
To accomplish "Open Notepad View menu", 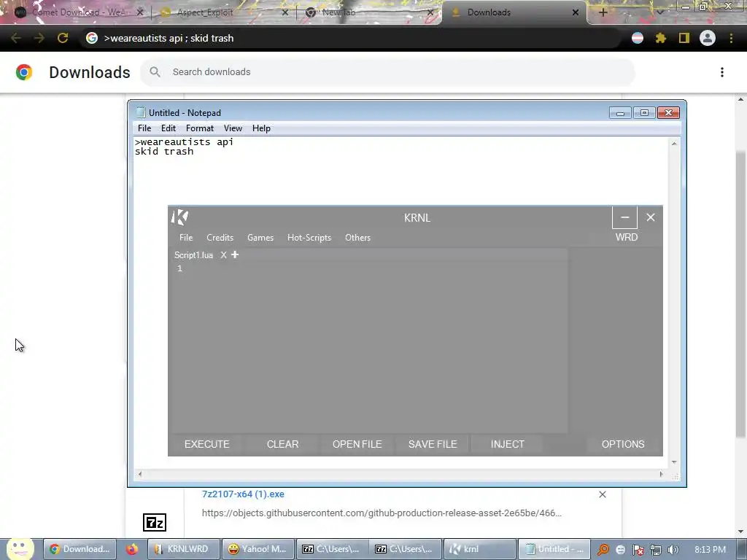I will click(233, 128).
